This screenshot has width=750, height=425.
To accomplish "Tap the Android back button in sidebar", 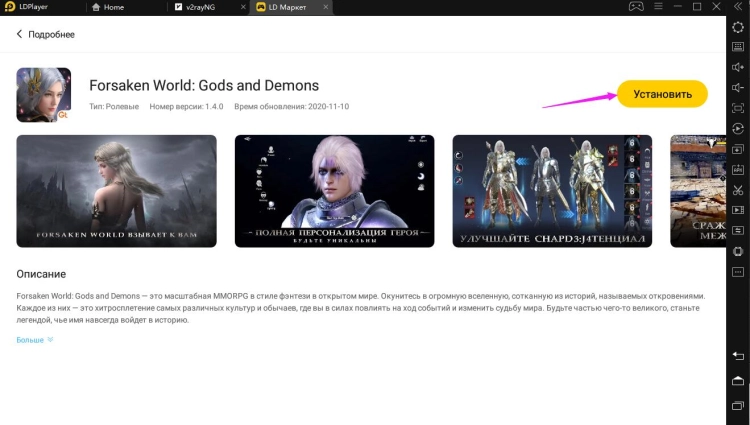I will point(738,356).
